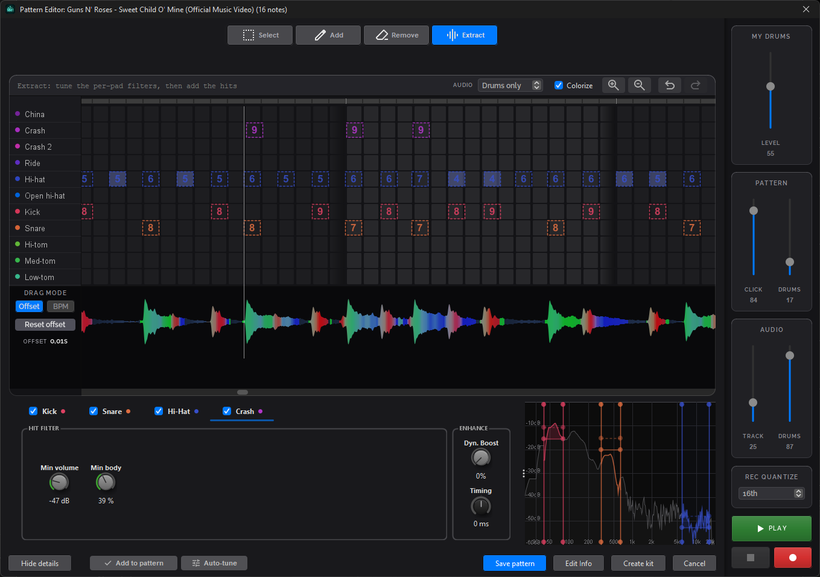
Task: Select the Low-tom drum row
Action: (45, 277)
